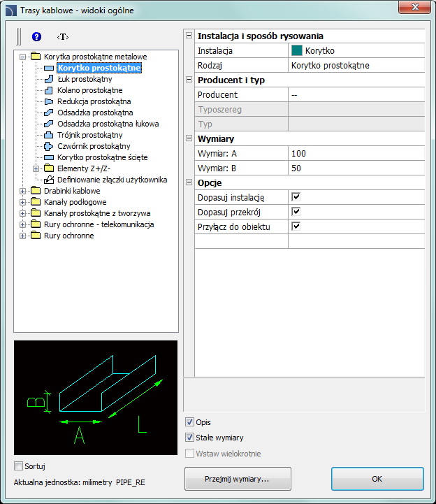Image resolution: width=436 pixels, height=504 pixels.
Task: Select Definiowanie złączki użytkownika item
Action: 112,180
